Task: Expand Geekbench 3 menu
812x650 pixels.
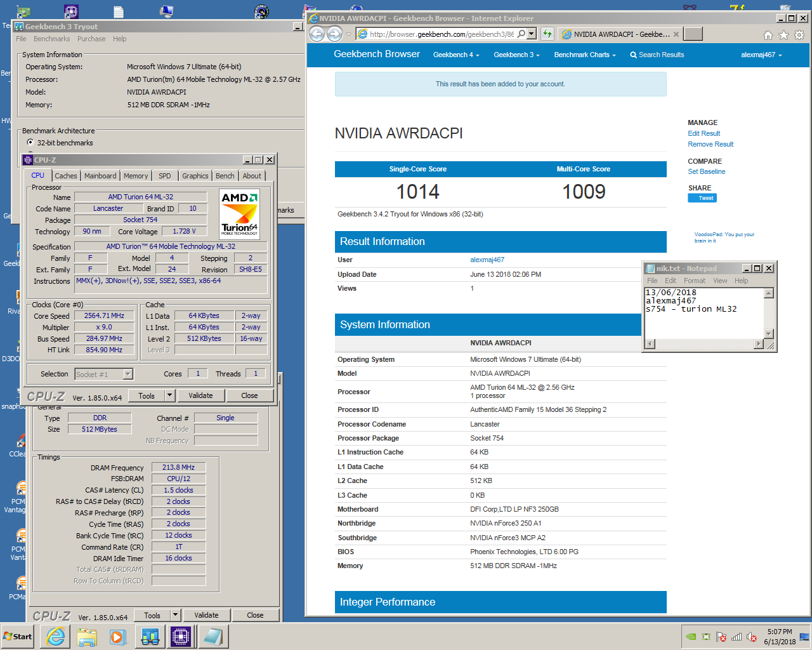Action: pyautogui.click(x=516, y=55)
